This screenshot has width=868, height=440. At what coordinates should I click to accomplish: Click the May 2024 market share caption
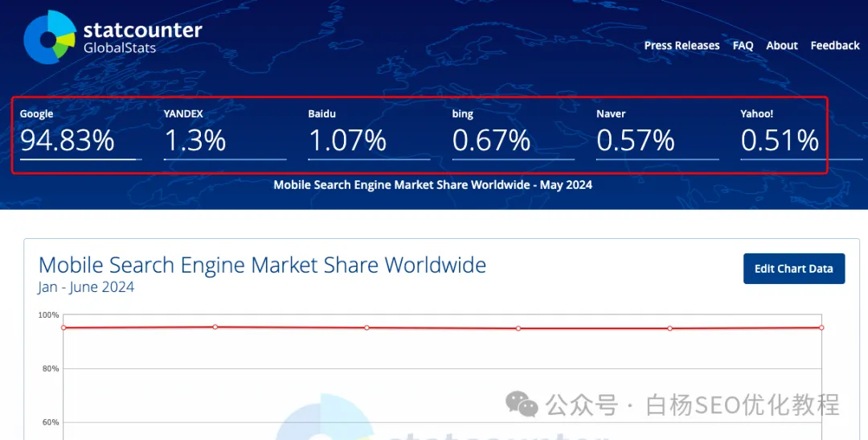[433, 185]
